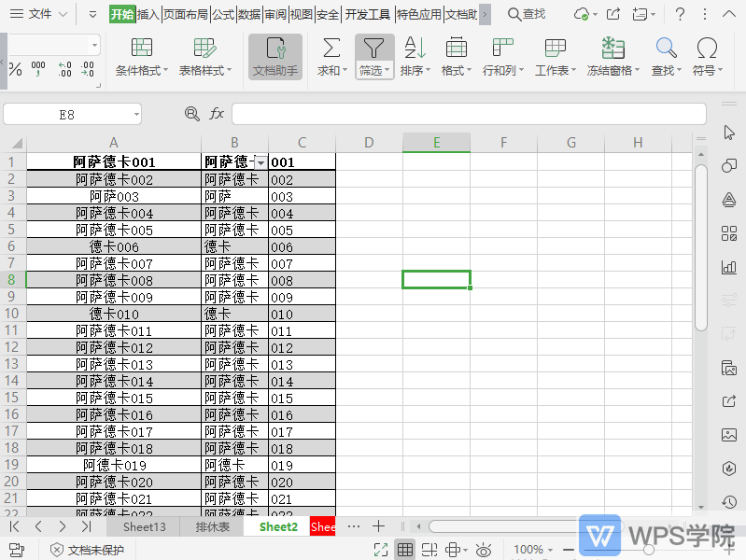Toggle normal grid view in status bar
This screenshot has height=560, width=746.
point(405,550)
